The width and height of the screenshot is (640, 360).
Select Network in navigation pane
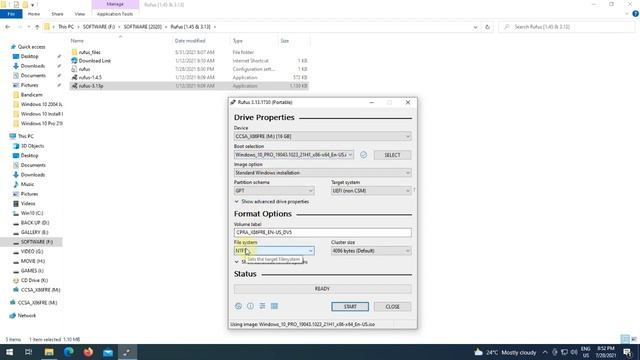27,316
